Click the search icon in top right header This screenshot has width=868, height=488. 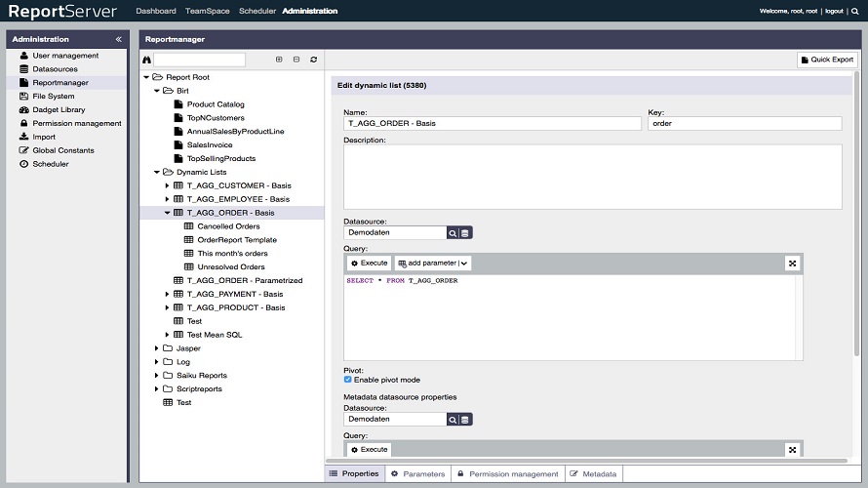[855, 12]
